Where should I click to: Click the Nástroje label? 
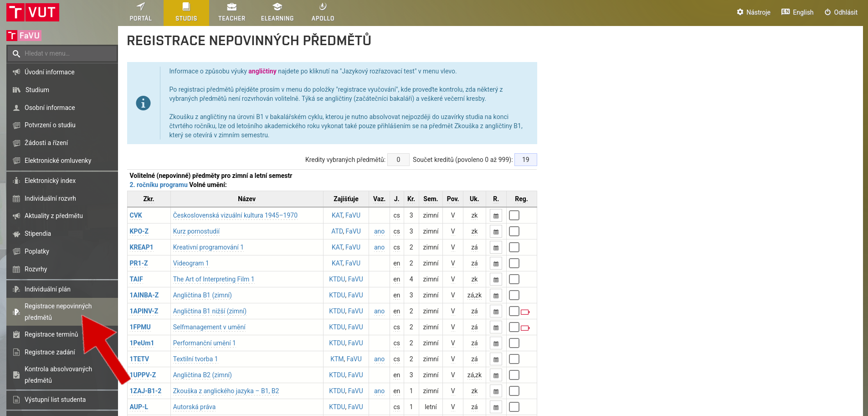pos(758,12)
